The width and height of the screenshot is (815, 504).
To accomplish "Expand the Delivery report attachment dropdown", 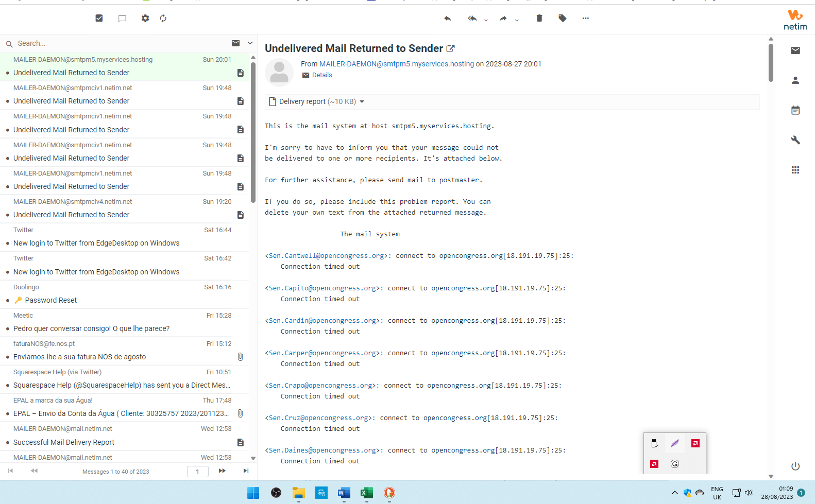I will coord(362,102).
